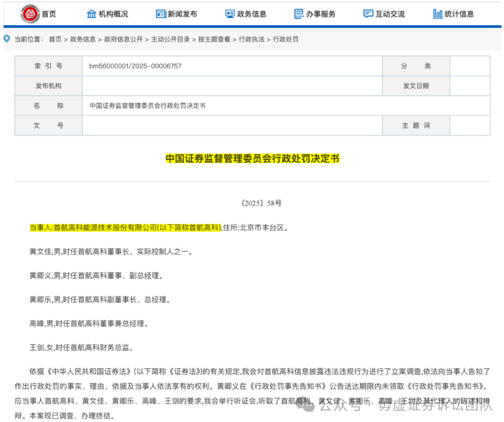Open 行政执法 breadcrumb link
This screenshot has height=422, width=504.
(251, 39)
